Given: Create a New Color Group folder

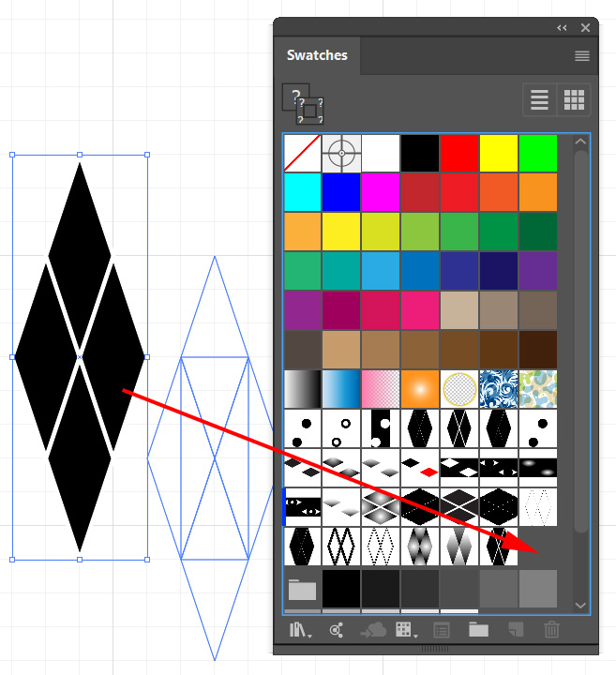Looking at the screenshot, I should click(x=479, y=631).
